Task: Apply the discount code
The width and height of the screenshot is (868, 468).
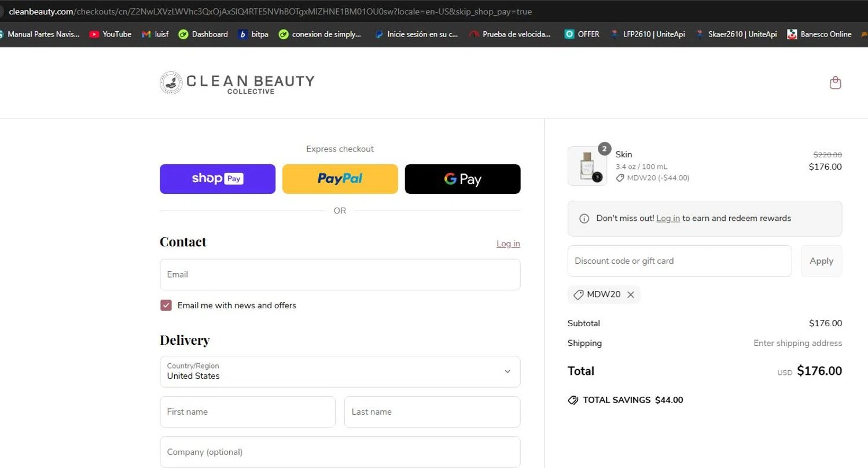Action: tap(821, 261)
